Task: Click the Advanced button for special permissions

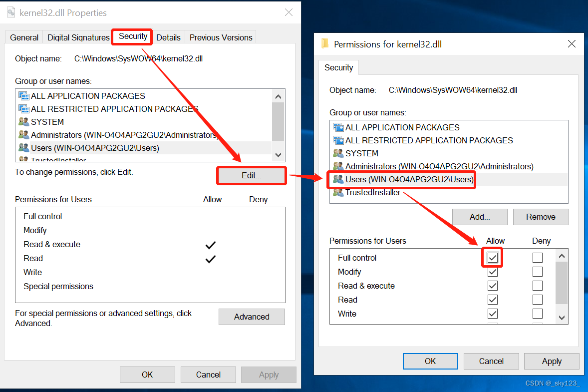Action: coord(252,317)
